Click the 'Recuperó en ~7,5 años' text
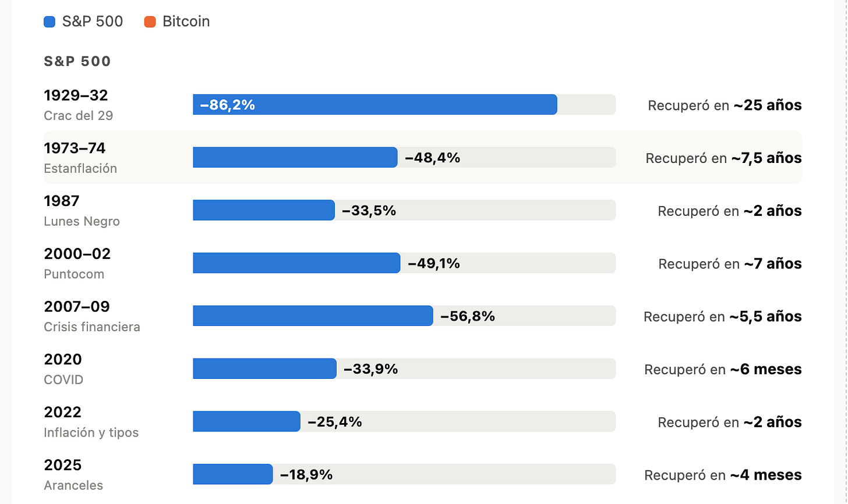The height and width of the screenshot is (504, 848). coord(724,158)
